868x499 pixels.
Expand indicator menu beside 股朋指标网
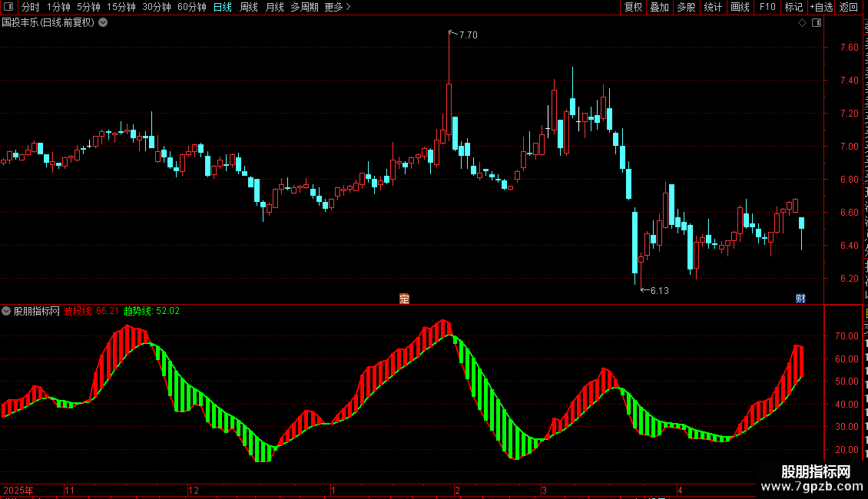click(x=6, y=311)
